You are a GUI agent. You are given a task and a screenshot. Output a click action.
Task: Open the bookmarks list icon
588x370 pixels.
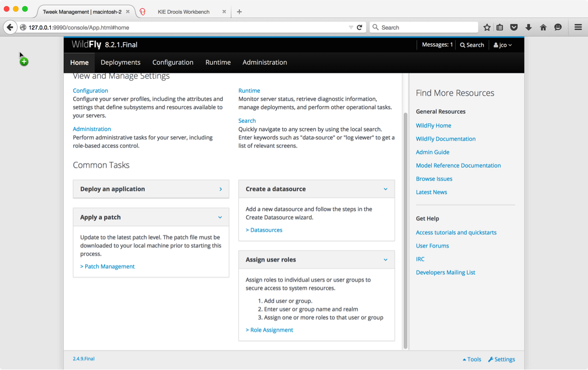pyautogui.click(x=500, y=27)
